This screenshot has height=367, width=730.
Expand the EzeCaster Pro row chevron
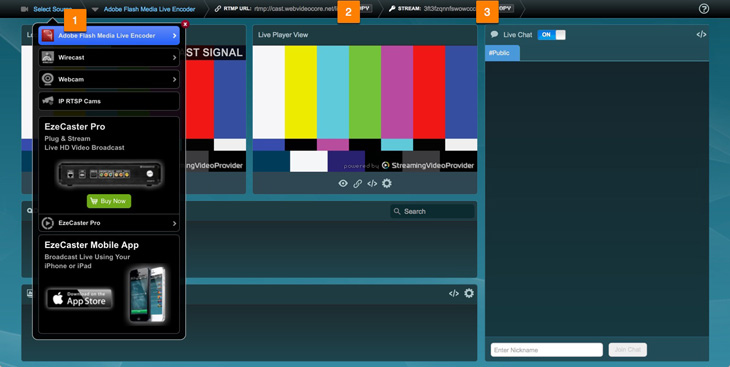175,224
